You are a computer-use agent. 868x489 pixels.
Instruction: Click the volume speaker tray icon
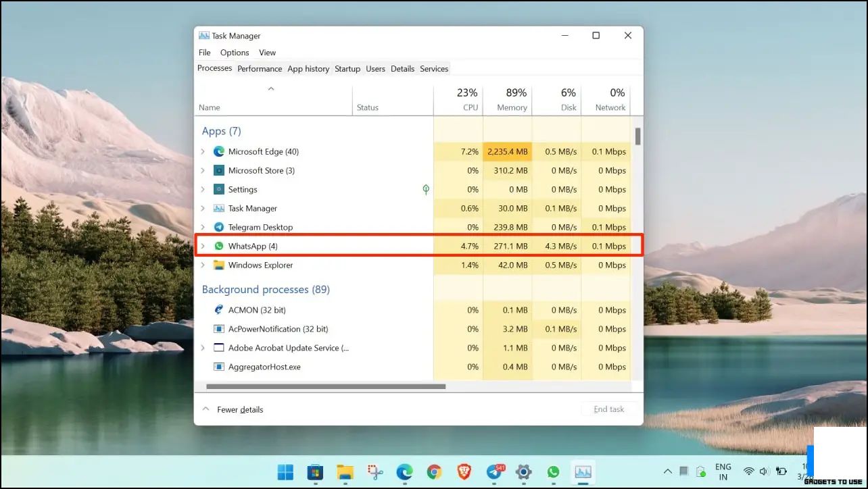pos(765,471)
